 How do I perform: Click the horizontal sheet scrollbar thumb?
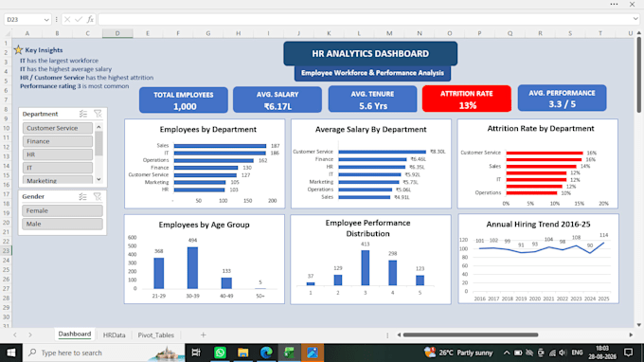pos(471,335)
